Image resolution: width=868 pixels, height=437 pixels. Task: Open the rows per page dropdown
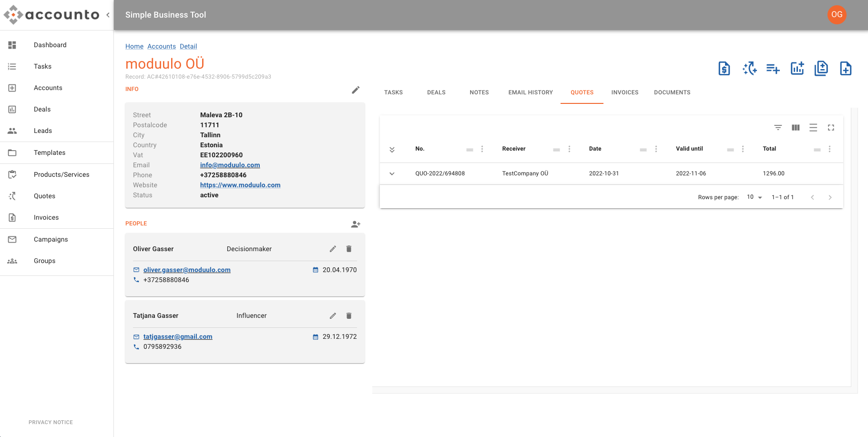pyautogui.click(x=755, y=197)
